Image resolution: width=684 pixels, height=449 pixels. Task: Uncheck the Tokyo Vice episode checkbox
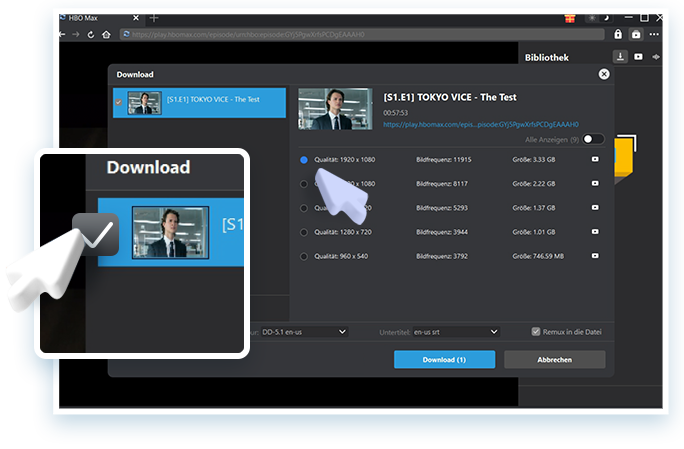click(x=118, y=103)
